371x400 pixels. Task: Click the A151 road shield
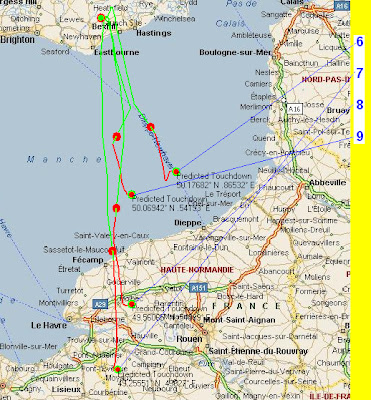click(199, 287)
